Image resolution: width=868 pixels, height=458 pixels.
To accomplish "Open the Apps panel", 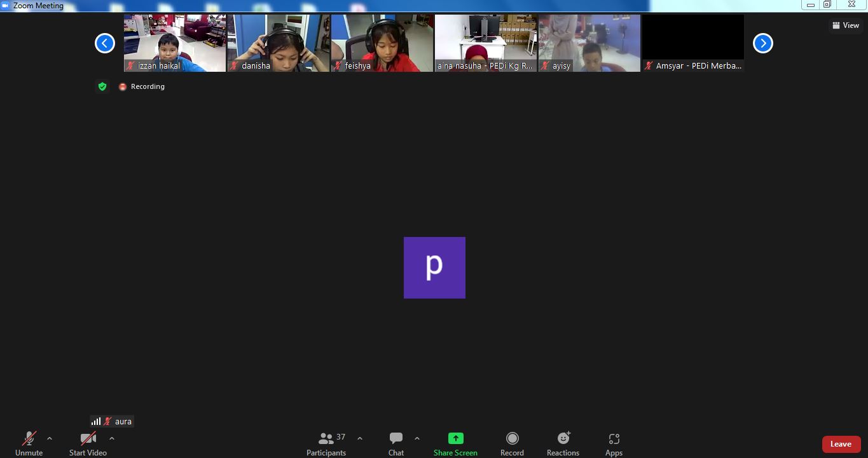I will click(x=614, y=443).
